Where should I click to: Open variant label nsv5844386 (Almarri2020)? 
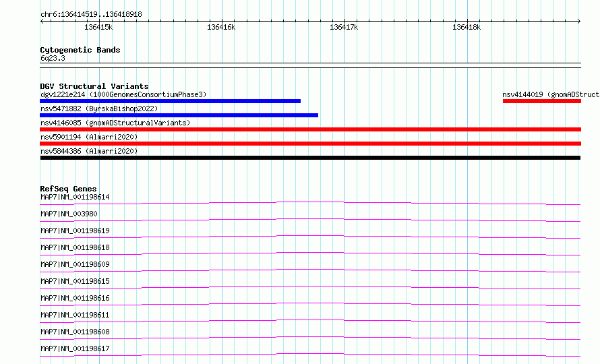point(89,151)
